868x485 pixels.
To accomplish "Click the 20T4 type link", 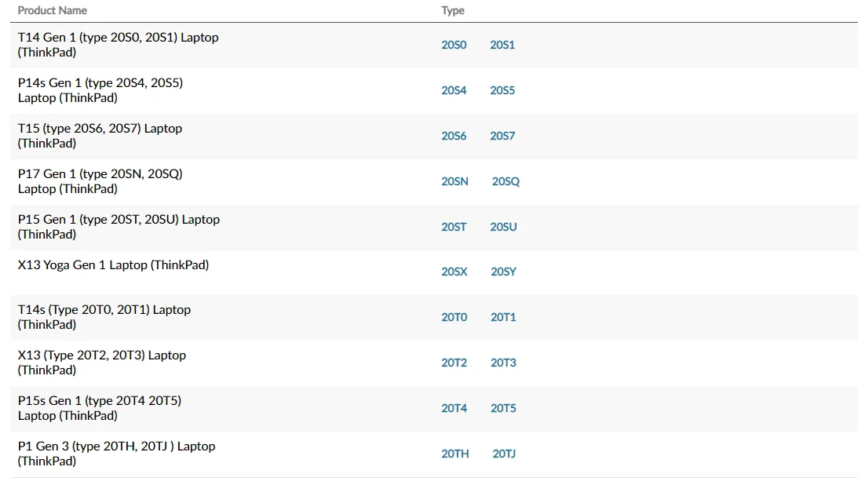I will pyautogui.click(x=454, y=408).
